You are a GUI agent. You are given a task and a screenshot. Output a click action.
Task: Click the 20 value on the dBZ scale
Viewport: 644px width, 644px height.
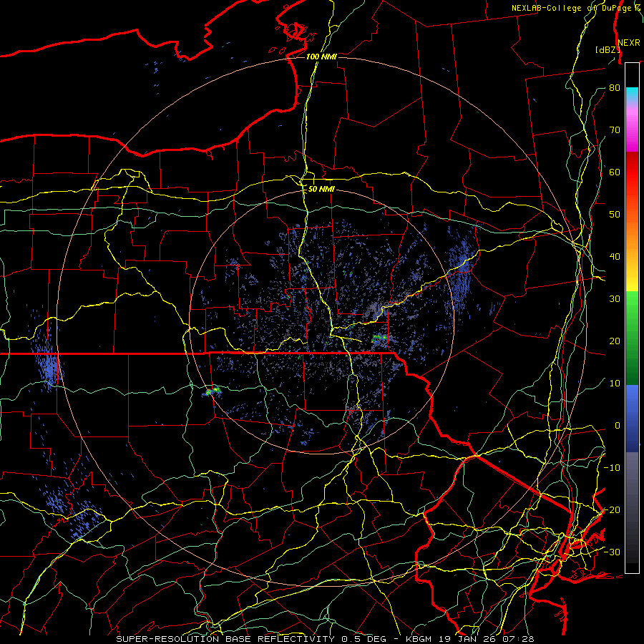click(615, 341)
